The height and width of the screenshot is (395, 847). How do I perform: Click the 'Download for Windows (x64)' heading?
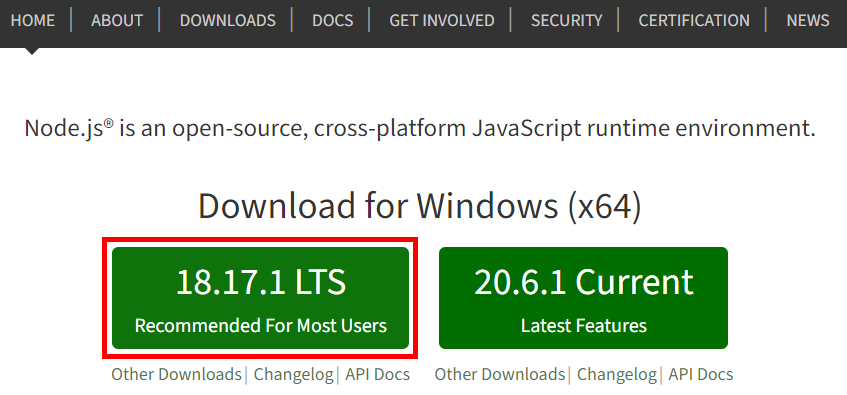(420, 206)
